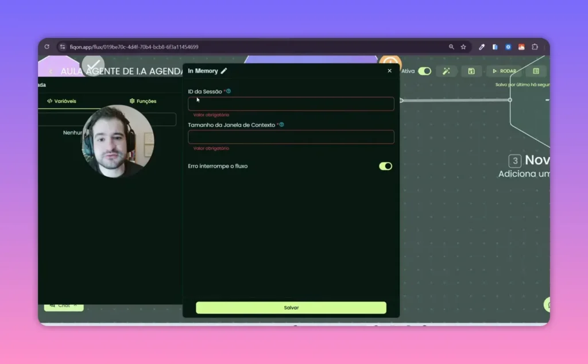Click help icon next to ID da Sessão
Screen dimensions: 588x364
coord(229,91)
